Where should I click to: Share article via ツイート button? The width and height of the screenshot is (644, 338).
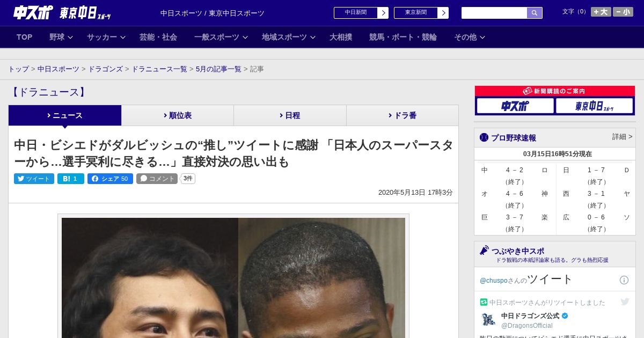point(34,179)
